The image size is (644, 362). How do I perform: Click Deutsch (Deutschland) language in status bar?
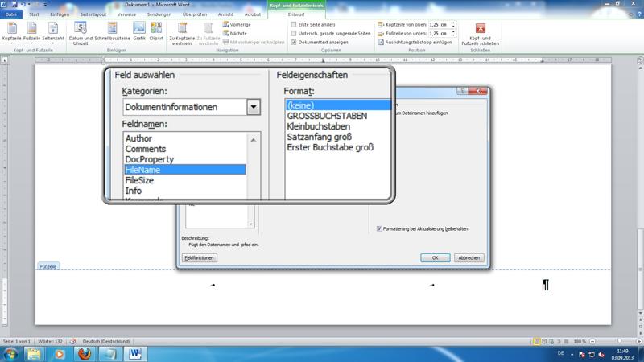tap(106, 341)
